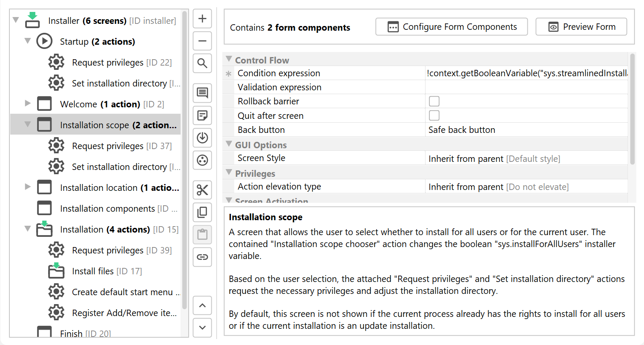Click the Preview Form button
This screenshot has width=644, height=345.
click(x=581, y=27)
